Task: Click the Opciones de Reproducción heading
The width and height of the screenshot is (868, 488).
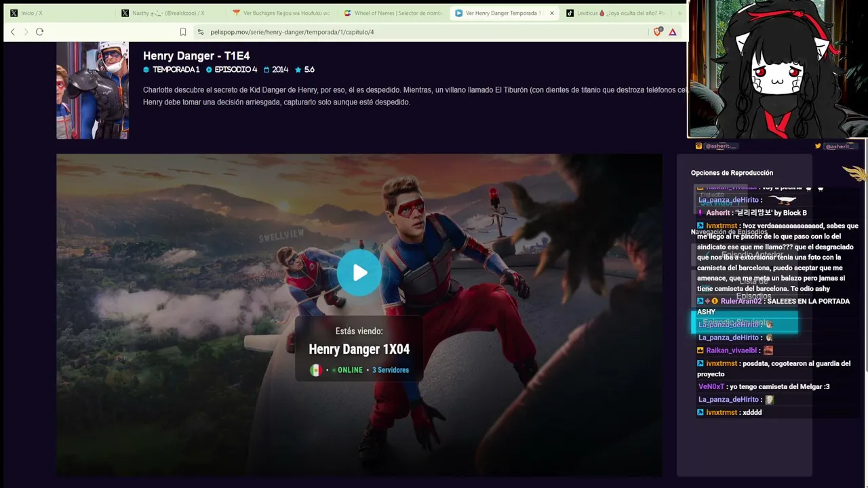Action: click(x=732, y=173)
